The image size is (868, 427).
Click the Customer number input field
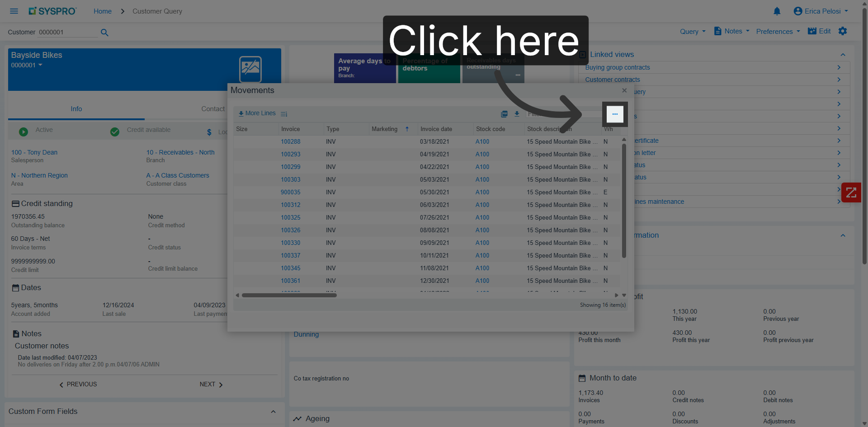click(x=67, y=32)
